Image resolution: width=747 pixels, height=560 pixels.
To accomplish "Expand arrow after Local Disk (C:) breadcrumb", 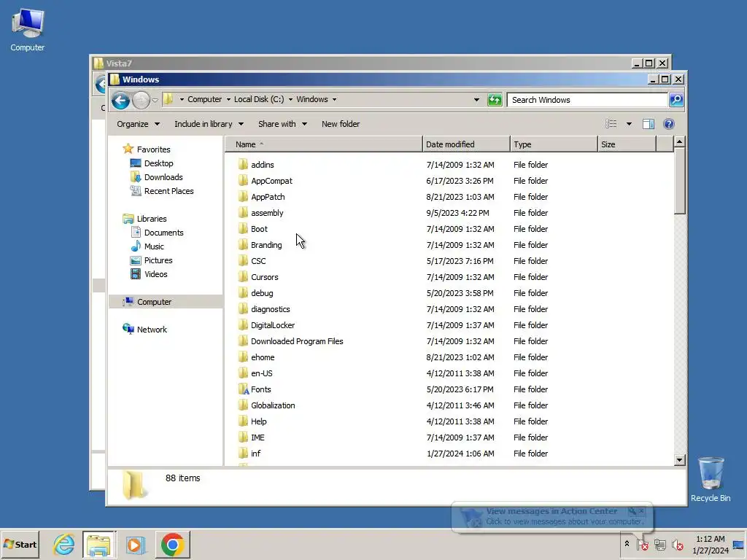I will click(x=290, y=99).
